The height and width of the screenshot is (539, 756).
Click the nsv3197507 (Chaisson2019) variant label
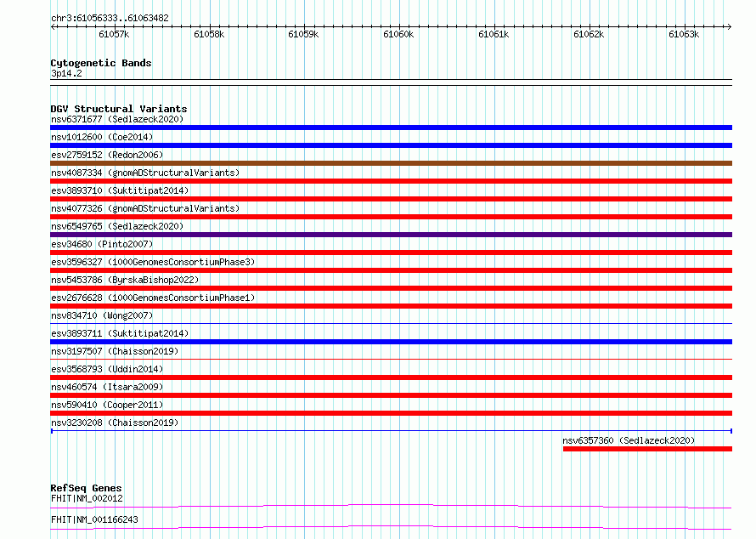pos(115,351)
